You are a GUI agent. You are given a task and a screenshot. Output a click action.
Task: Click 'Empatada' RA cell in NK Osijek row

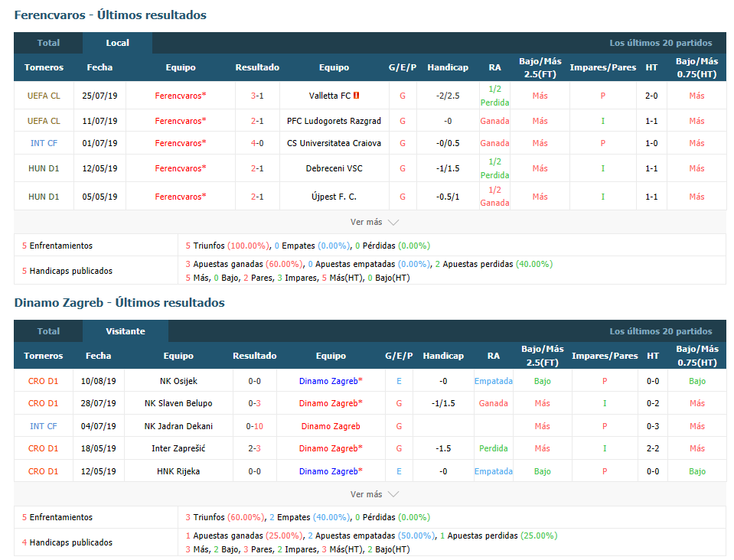(x=494, y=381)
